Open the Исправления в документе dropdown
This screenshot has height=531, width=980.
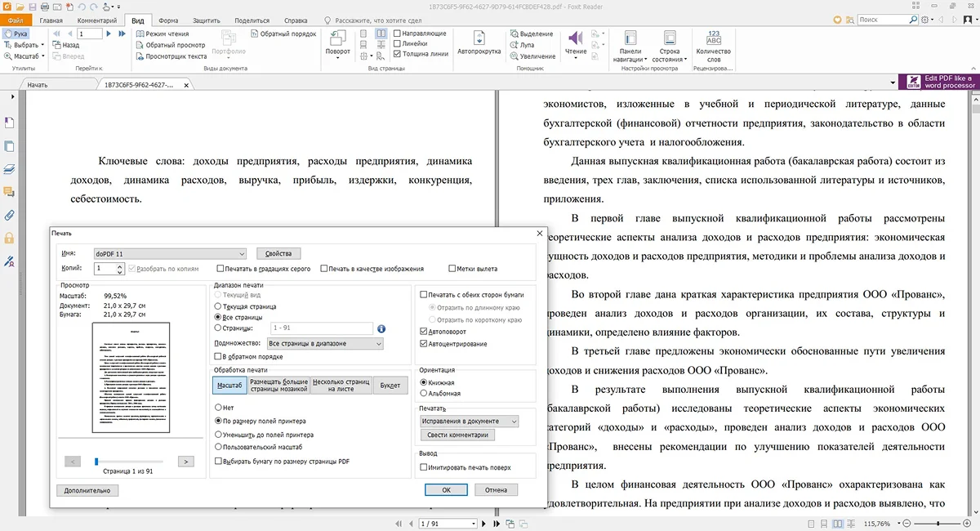[x=469, y=422]
